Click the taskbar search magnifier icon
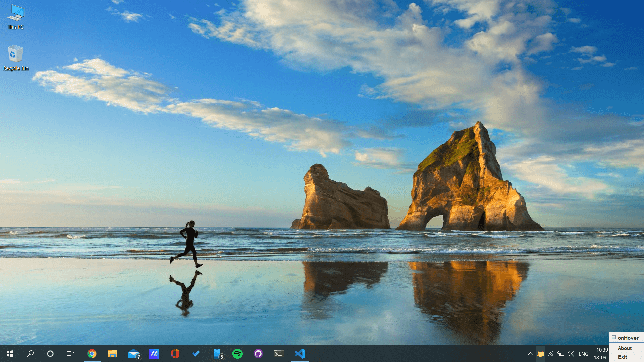Viewport: 644px width, 362px height. pos(30,354)
